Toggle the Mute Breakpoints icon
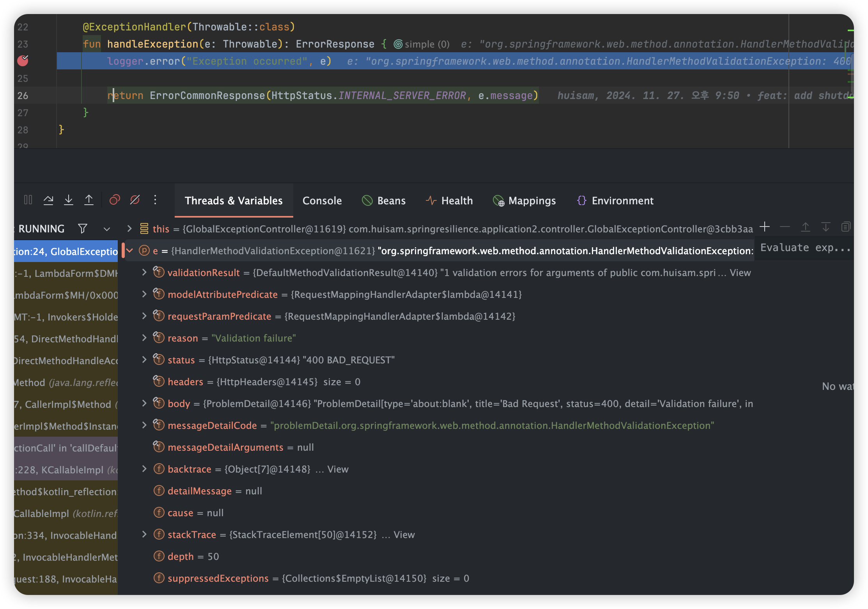Screen dimensions: 868x609 tap(135, 200)
